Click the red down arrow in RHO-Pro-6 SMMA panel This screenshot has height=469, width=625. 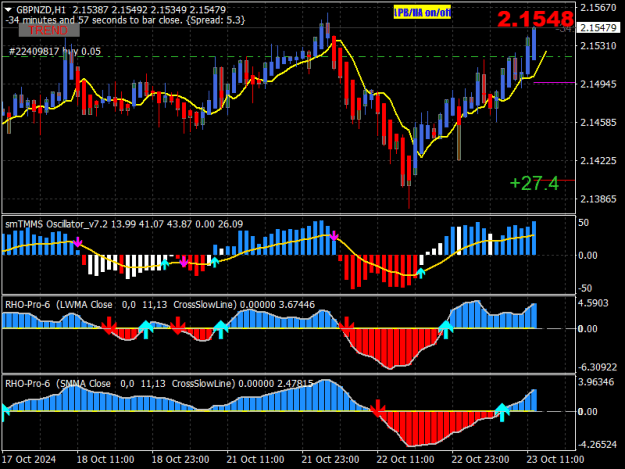(377, 408)
